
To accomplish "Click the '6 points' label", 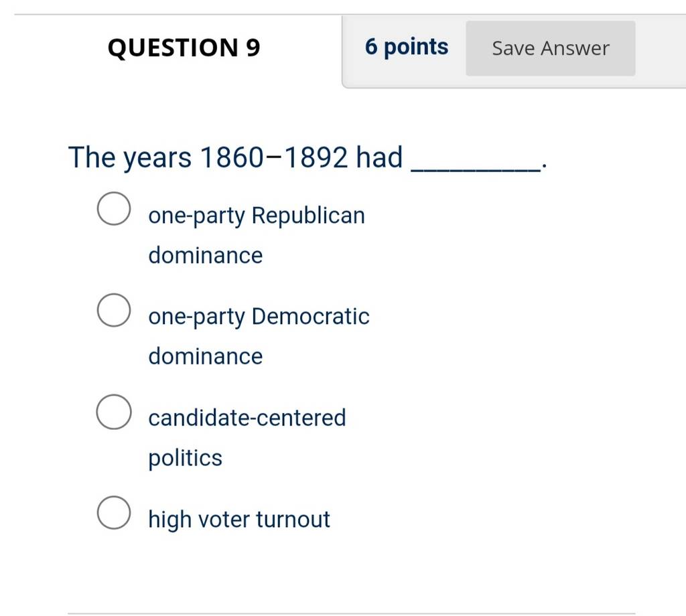I will point(407,48).
